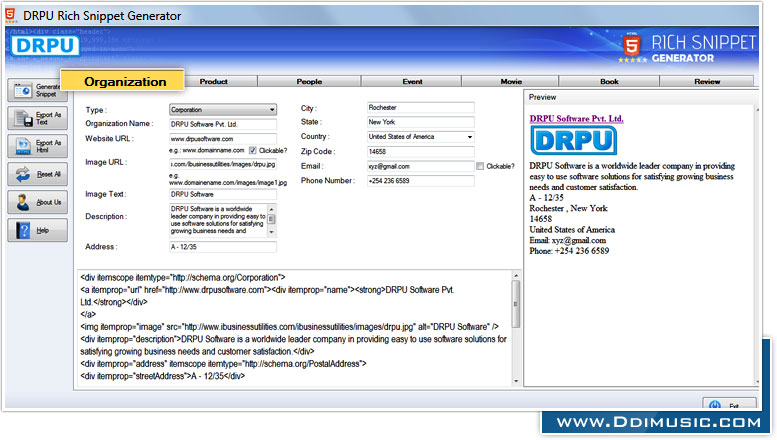
Task: Open DRPU Software Pvt. Ltd. preview link
Action: (576, 118)
